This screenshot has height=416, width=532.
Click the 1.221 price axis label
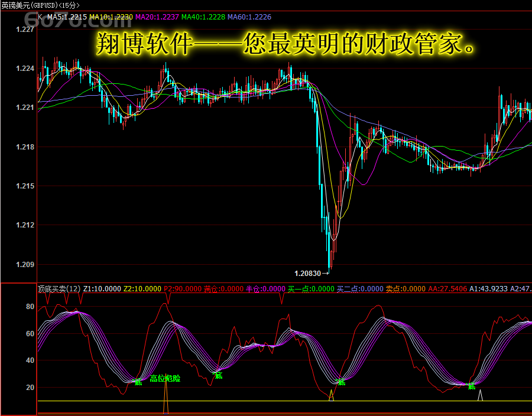25,108
